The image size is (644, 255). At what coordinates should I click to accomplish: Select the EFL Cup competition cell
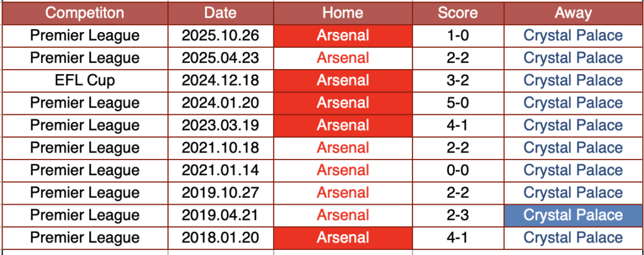[85, 80]
